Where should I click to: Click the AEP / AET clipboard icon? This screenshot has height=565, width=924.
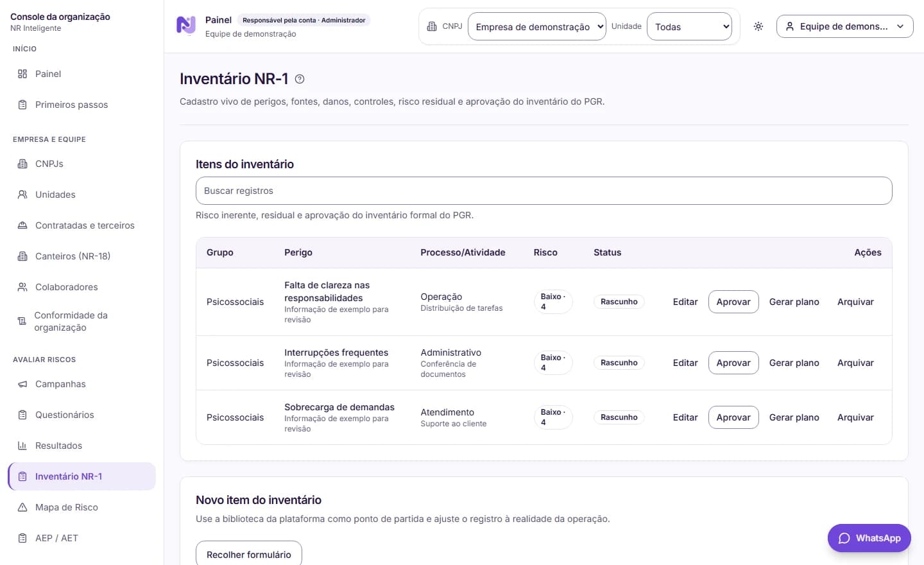pyautogui.click(x=22, y=538)
